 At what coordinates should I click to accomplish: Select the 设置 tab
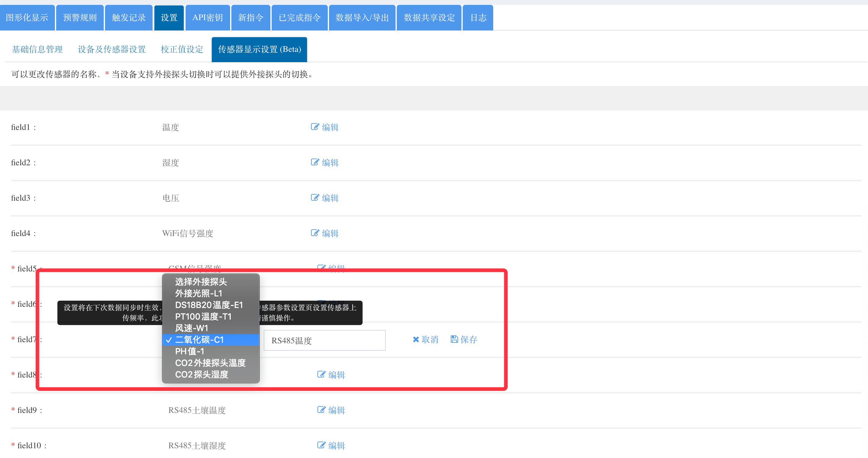tap(169, 17)
